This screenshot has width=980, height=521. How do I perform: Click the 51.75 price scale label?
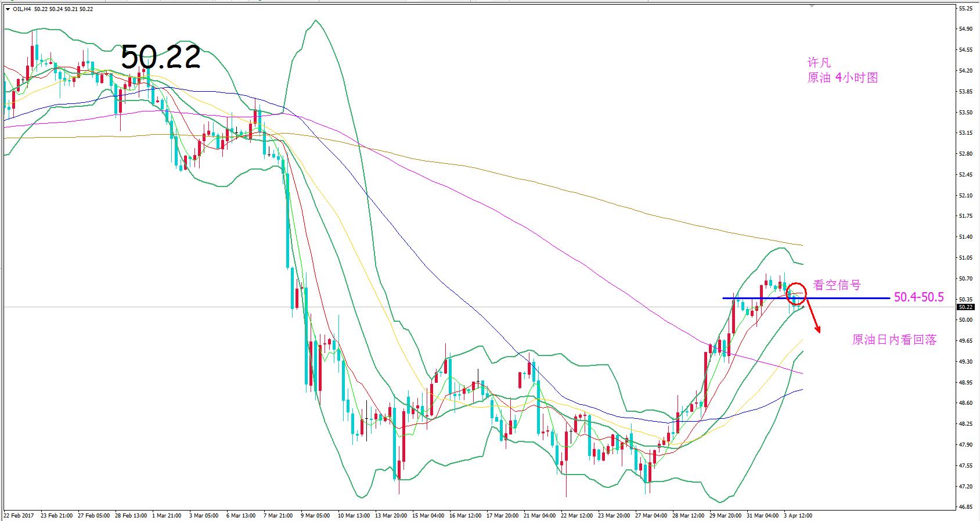[x=966, y=216]
